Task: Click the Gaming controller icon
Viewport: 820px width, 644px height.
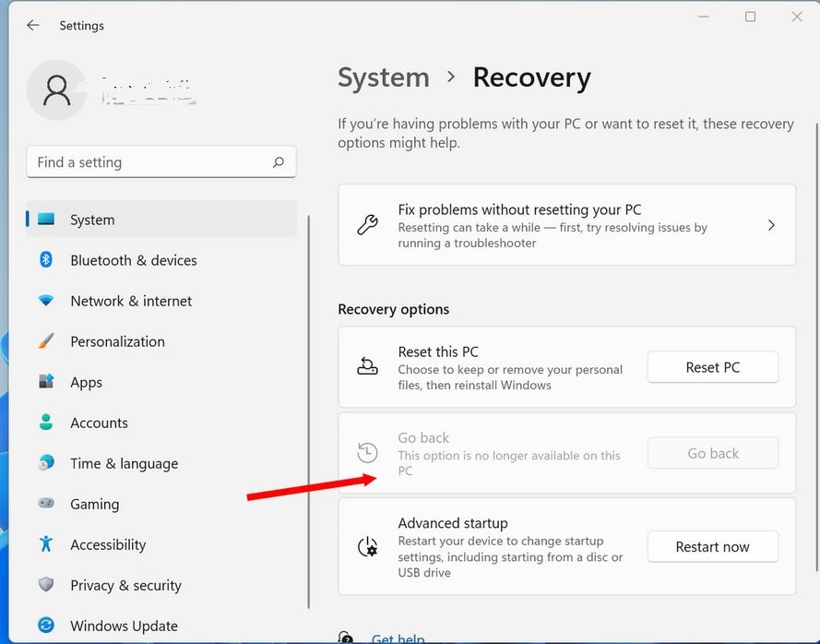Action: click(46, 503)
